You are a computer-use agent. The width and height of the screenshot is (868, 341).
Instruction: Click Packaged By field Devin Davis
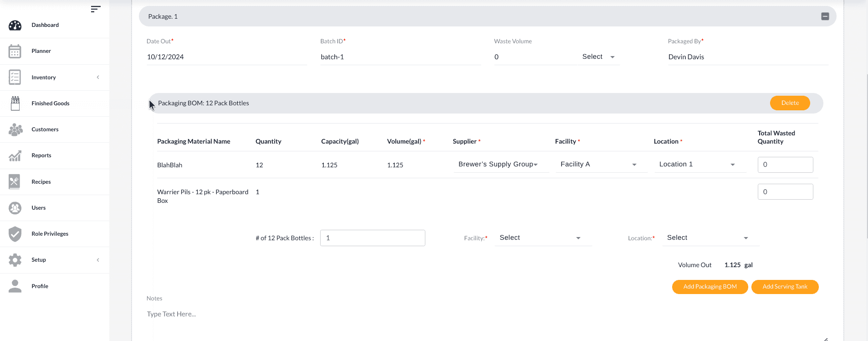tap(748, 57)
